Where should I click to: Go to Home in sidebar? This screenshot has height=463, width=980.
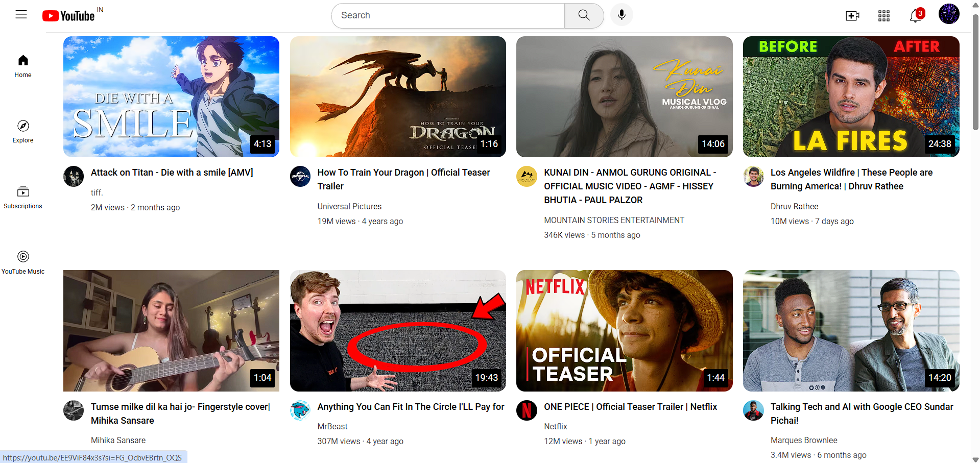point(23,66)
